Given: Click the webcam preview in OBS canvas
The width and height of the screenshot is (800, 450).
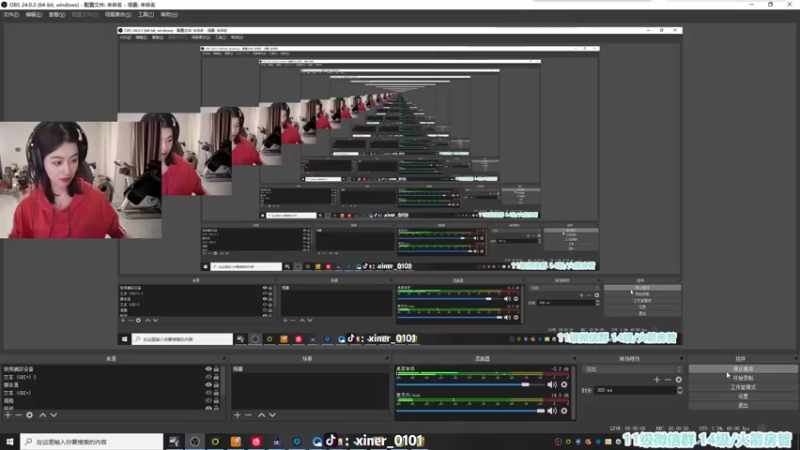Looking at the screenshot, I should click(81, 180).
